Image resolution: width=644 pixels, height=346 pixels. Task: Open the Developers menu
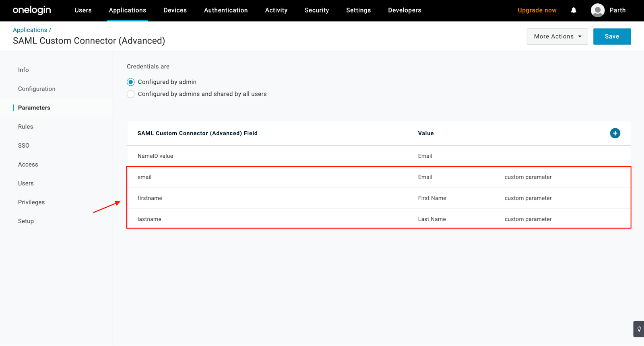tap(405, 10)
